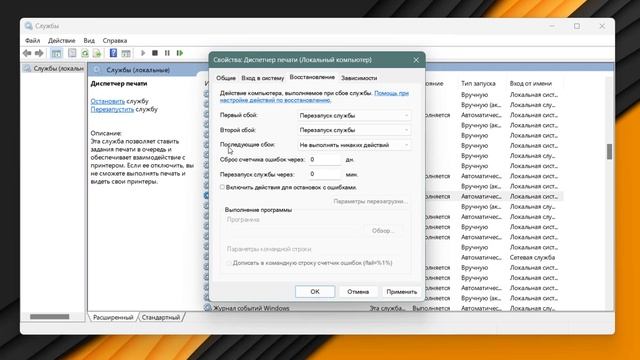Open the Справка menu
The height and width of the screenshot is (360, 640).
pyautogui.click(x=115, y=40)
